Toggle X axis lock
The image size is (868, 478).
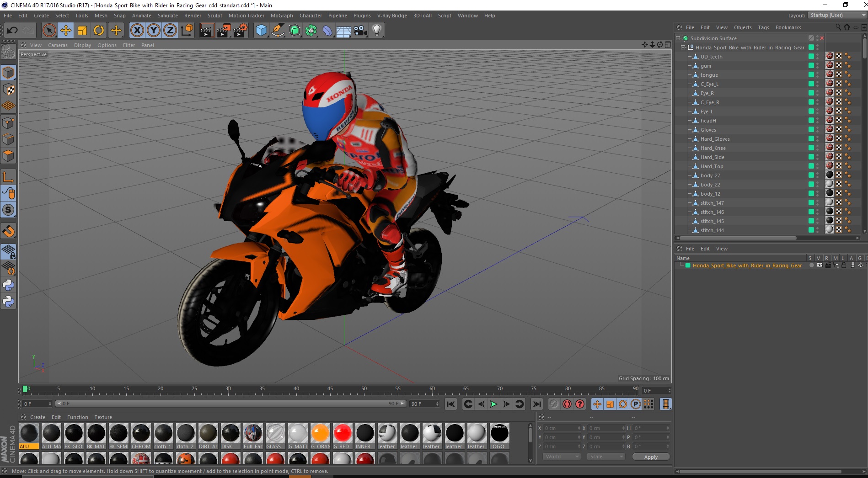click(x=137, y=31)
